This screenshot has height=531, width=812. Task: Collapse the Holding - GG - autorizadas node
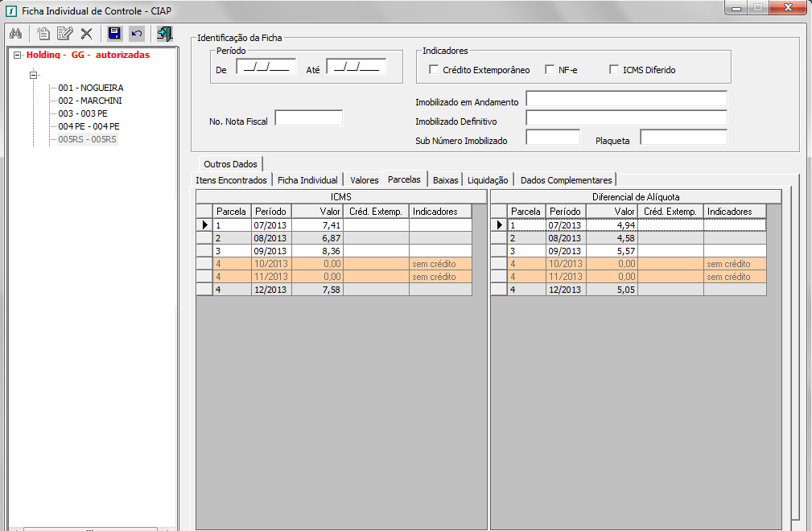(18, 56)
